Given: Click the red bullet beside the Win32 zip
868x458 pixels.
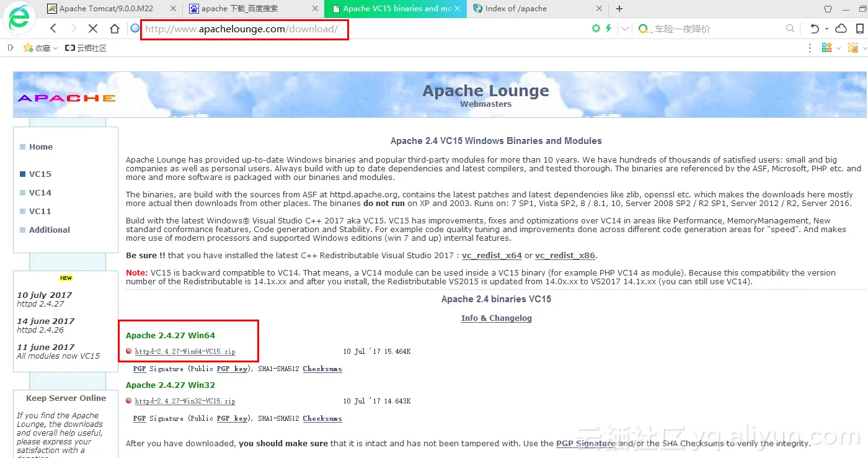Looking at the screenshot, I should click(129, 401).
